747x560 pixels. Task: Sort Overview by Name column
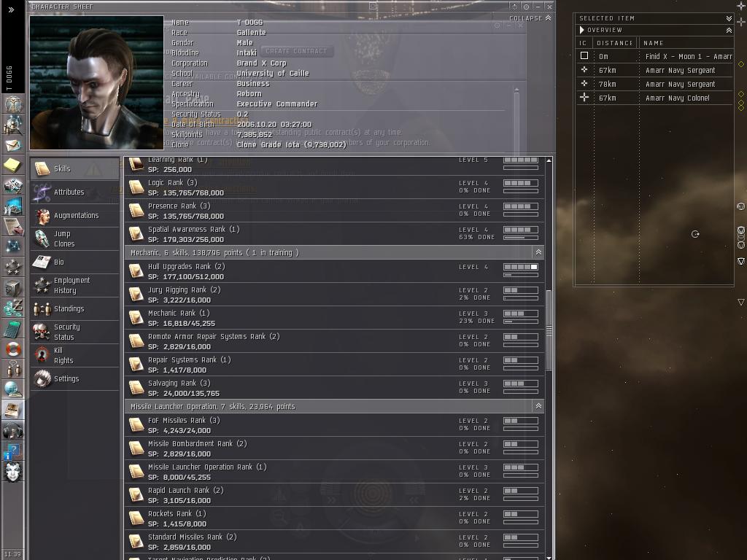[686, 43]
